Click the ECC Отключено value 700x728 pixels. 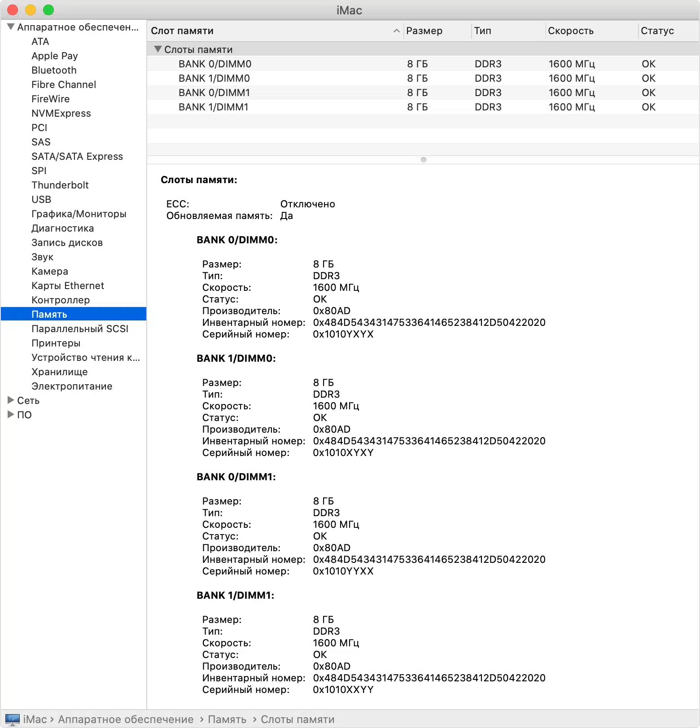point(307,204)
